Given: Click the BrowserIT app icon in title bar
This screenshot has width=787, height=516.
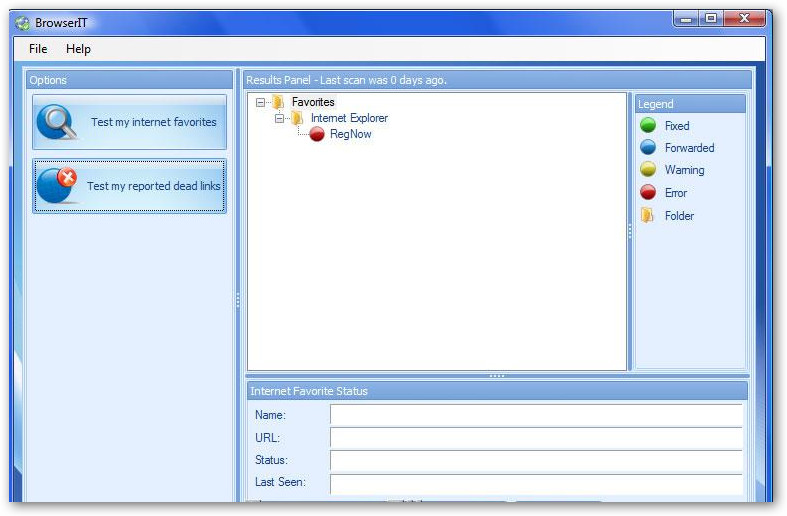Looking at the screenshot, I should tap(22, 23).
